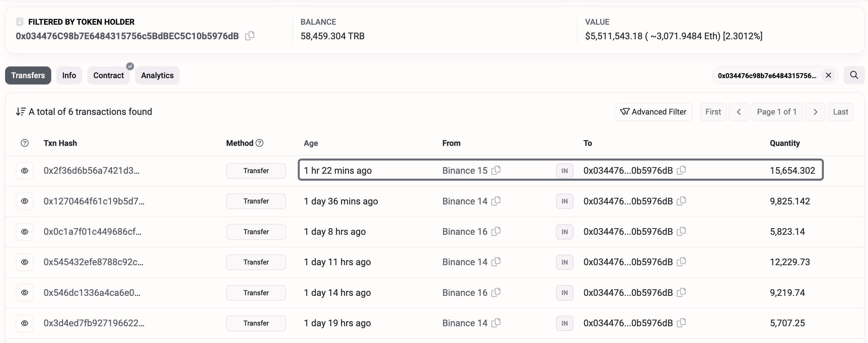Switch to the Analytics tab
868x343 pixels.
(x=157, y=75)
